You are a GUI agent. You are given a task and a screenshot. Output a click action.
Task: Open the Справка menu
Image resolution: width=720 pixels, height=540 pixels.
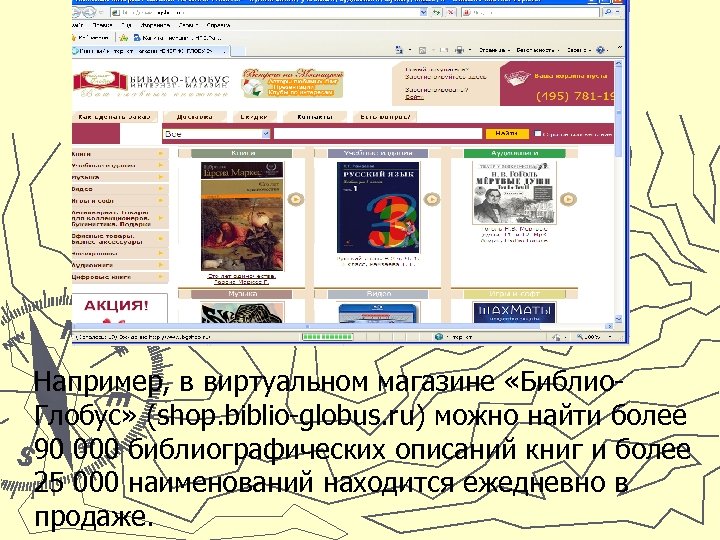coord(218,25)
